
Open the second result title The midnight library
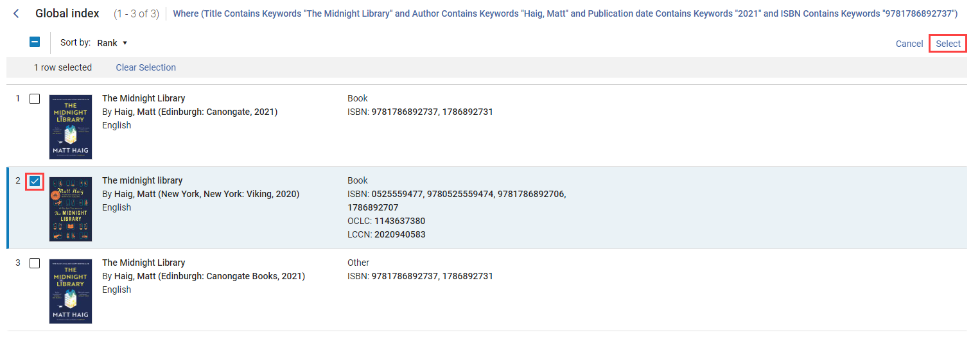click(x=142, y=180)
